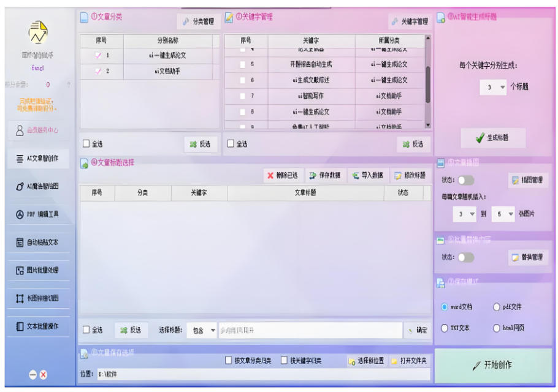
Task: Click the 状态 column header in title table
Action: tap(403, 193)
